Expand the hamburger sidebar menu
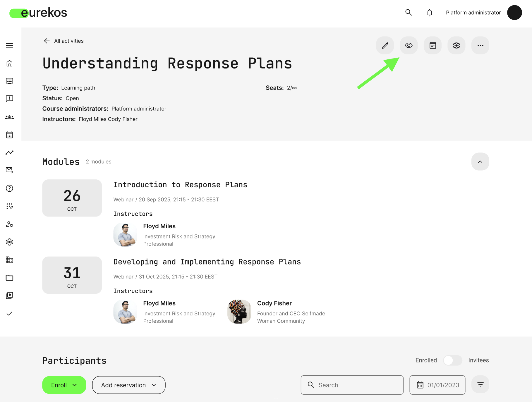The image size is (532, 402). 9,45
